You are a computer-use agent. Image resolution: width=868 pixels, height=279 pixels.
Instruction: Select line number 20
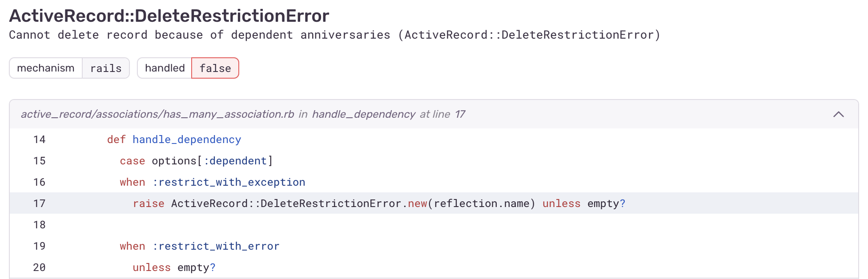coord(40,267)
